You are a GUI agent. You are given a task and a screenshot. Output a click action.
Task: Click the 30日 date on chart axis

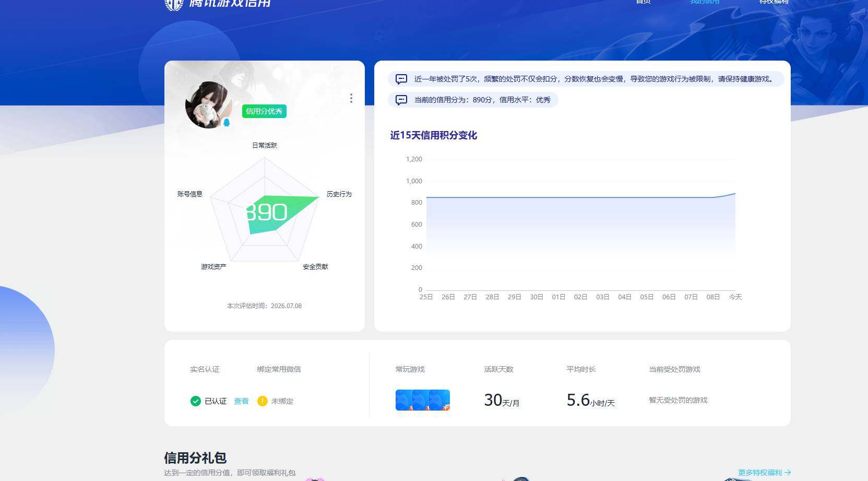pyautogui.click(x=537, y=297)
